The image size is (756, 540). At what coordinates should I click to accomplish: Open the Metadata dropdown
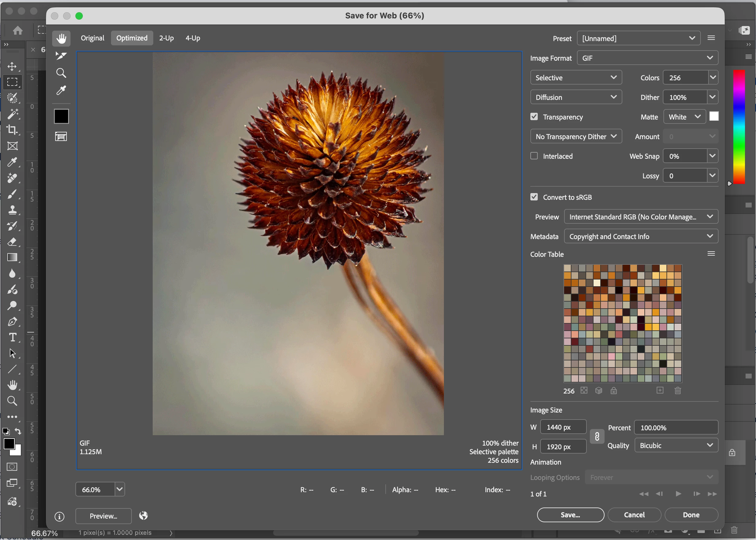coord(641,236)
